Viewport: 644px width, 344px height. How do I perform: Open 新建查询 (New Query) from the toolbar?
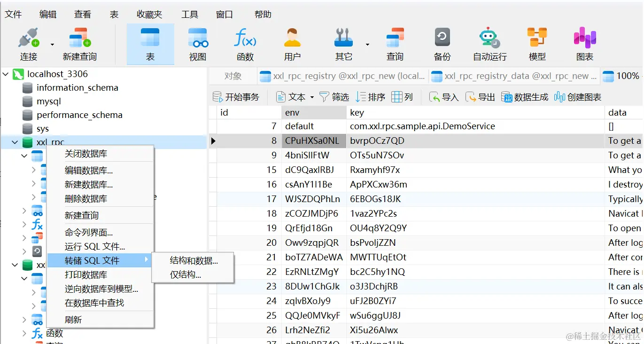tap(79, 44)
